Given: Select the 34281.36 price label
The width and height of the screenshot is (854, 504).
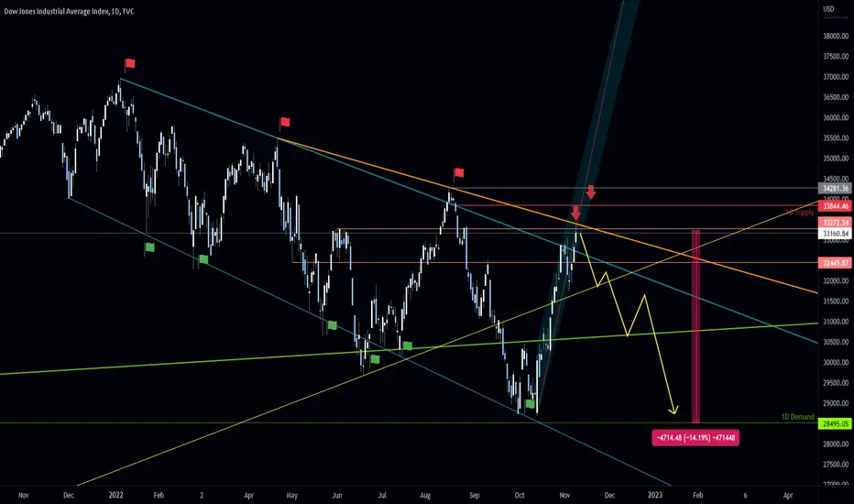Looking at the screenshot, I should [x=836, y=188].
